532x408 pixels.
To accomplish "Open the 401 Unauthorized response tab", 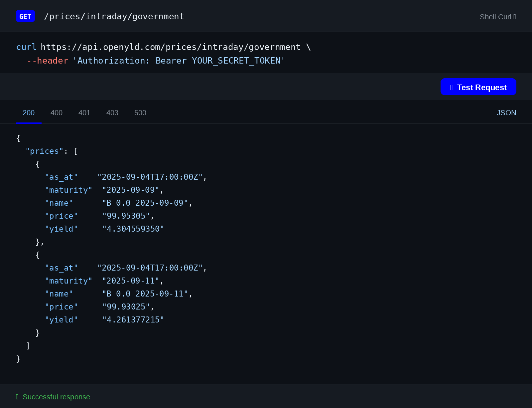I will pos(84,113).
